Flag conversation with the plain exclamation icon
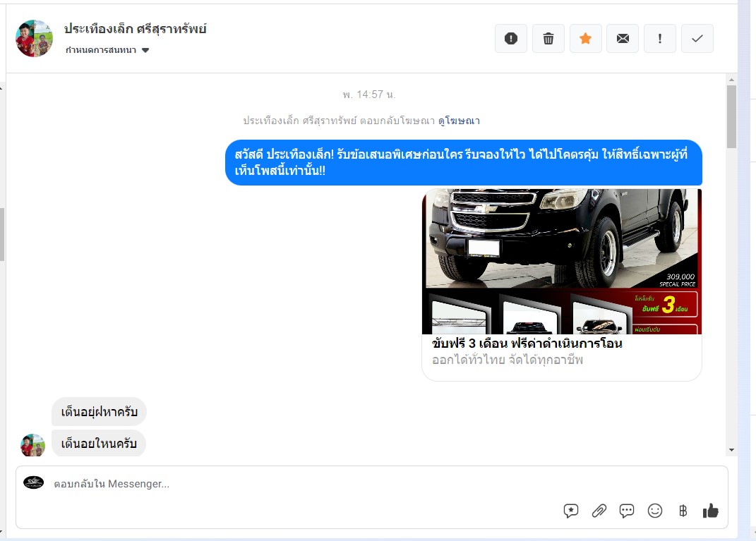 (x=659, y=39)
